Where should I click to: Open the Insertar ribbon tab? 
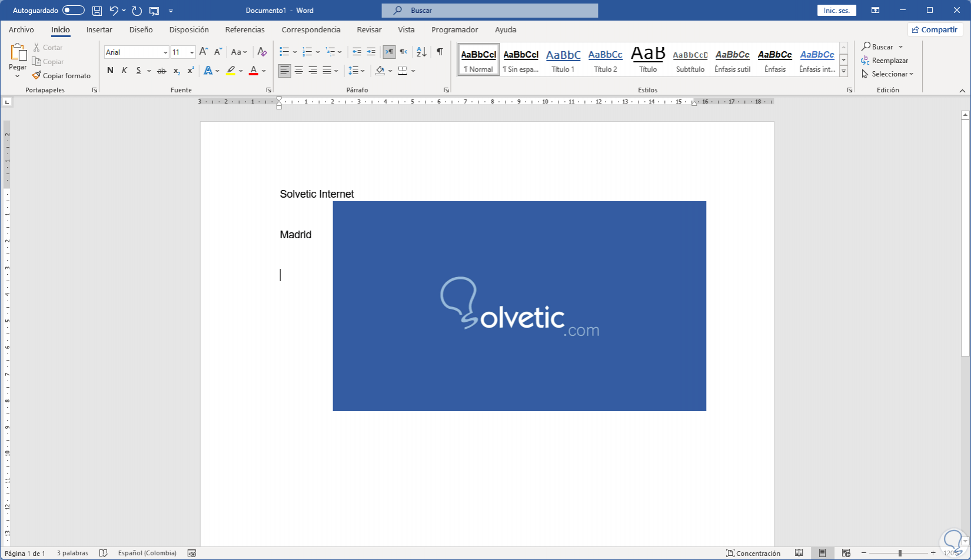[x=99, y=29]
